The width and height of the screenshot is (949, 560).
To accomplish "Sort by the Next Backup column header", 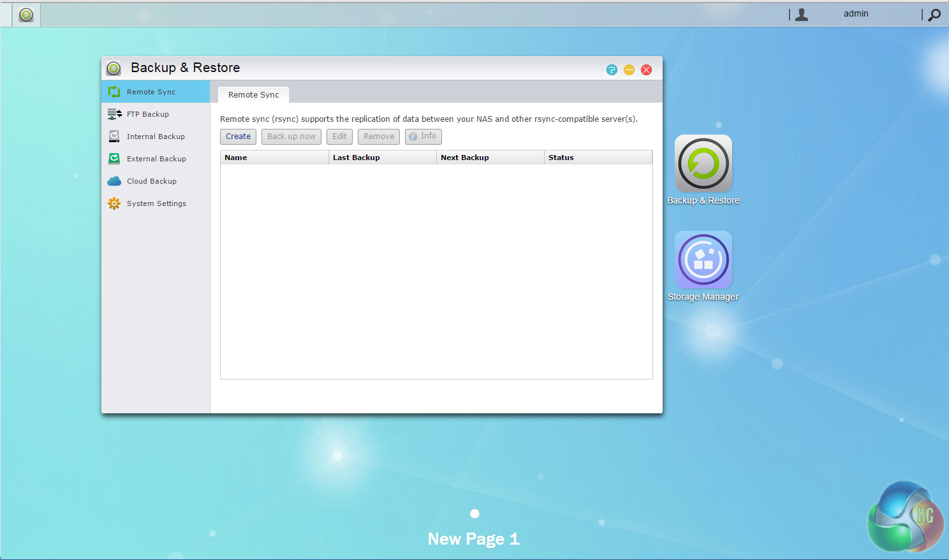I will [490, 158].
